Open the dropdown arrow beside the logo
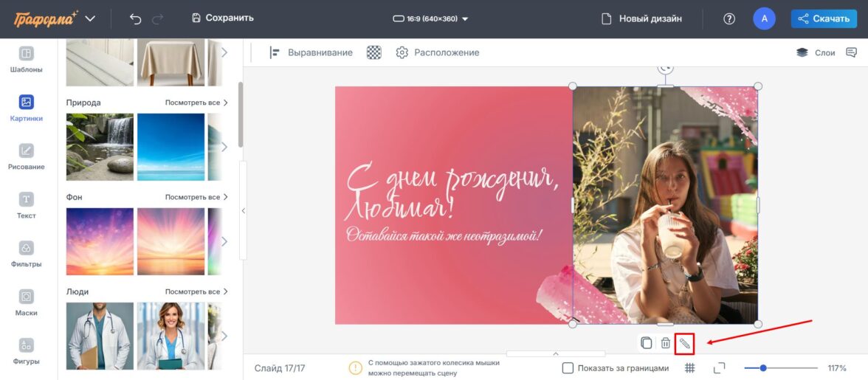Image resolution: width=868 pixels, height=380 pixels. click(x=90, y=18)
